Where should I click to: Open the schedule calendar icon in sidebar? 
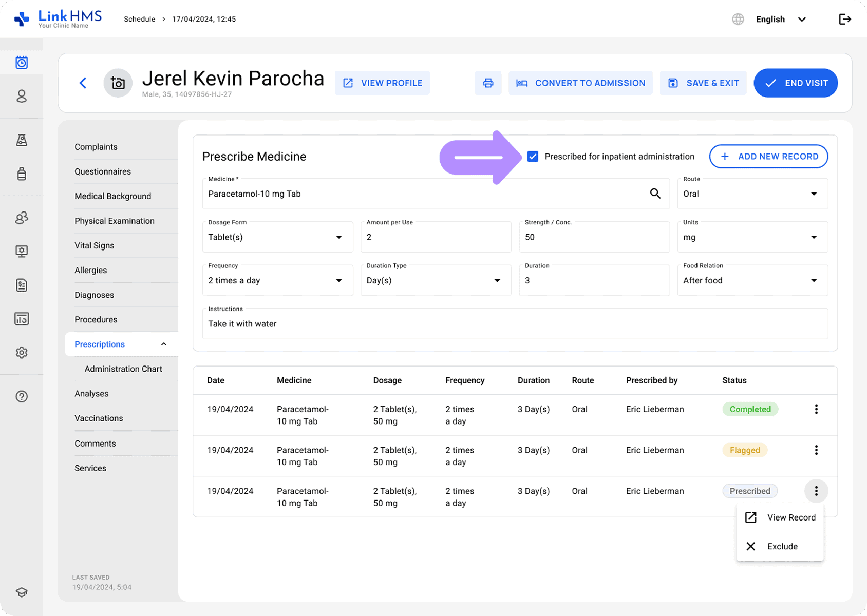[22, 63]
